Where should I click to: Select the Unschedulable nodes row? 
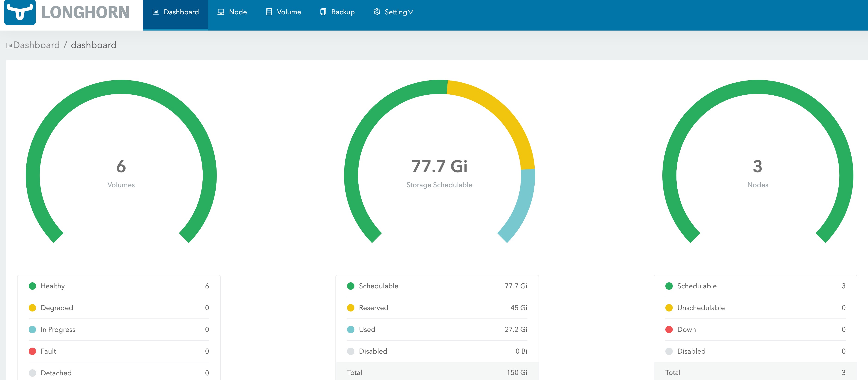point(756,308)
